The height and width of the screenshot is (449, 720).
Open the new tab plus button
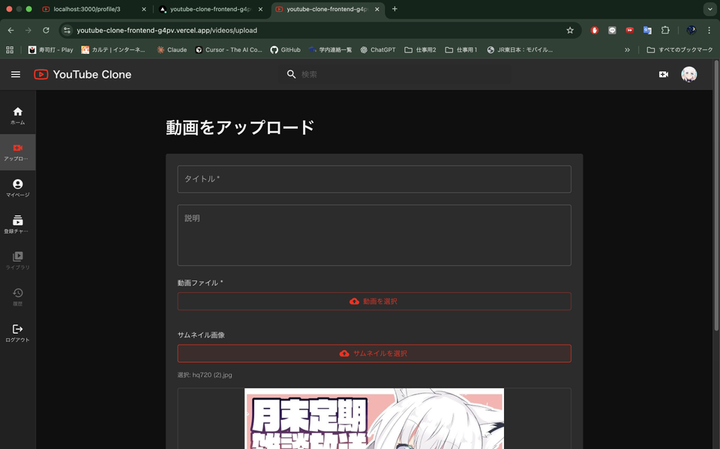pyautogui.click(x=394, y=9)
